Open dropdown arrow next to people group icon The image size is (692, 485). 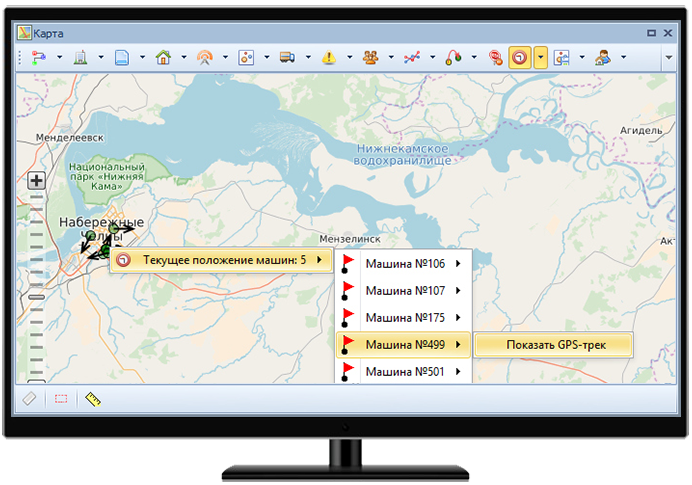coord(391,57)
